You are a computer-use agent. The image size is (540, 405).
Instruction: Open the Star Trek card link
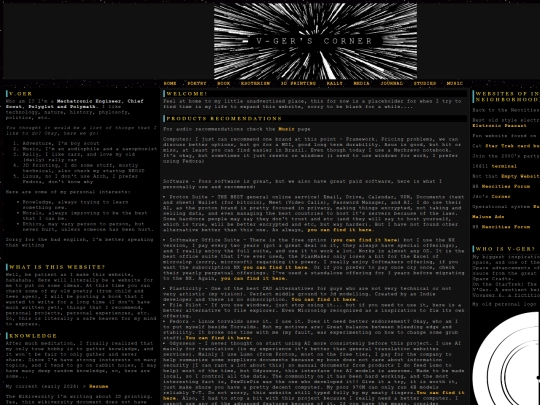512,146
